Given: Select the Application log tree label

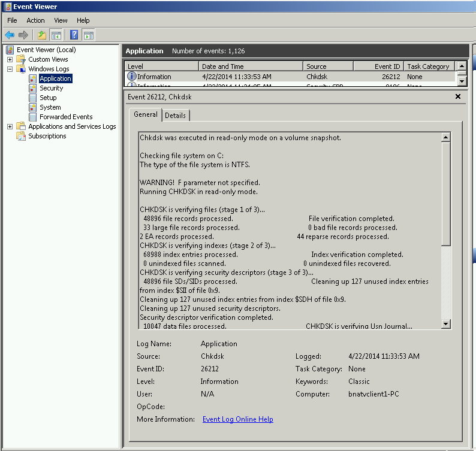Looking at the screenshot, I should (x=56, y=78).
